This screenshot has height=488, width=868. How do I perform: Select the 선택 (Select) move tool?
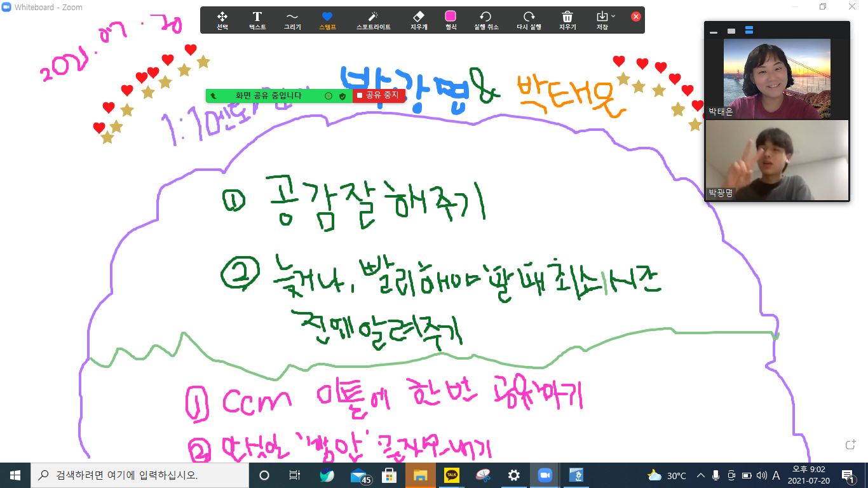[222, 19]
